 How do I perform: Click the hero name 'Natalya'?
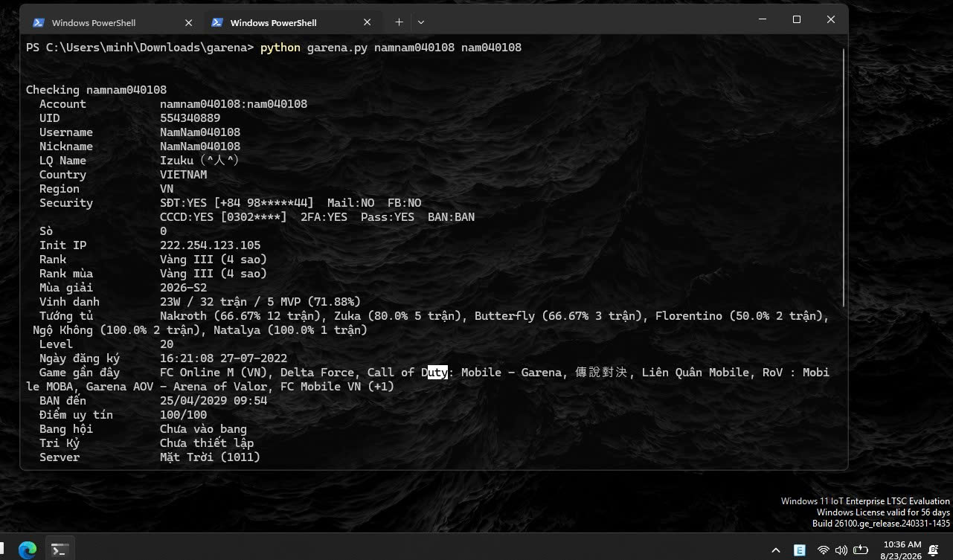237,330
